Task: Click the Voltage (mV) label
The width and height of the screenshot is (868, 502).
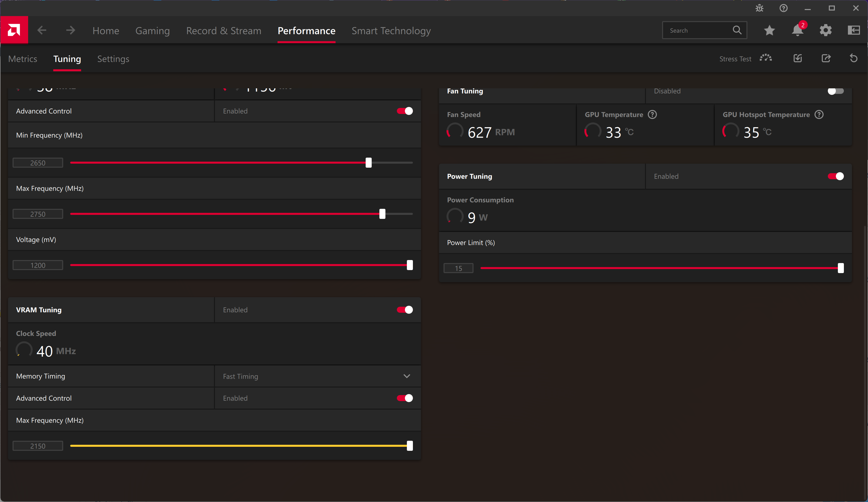Action: click(36, 240)
